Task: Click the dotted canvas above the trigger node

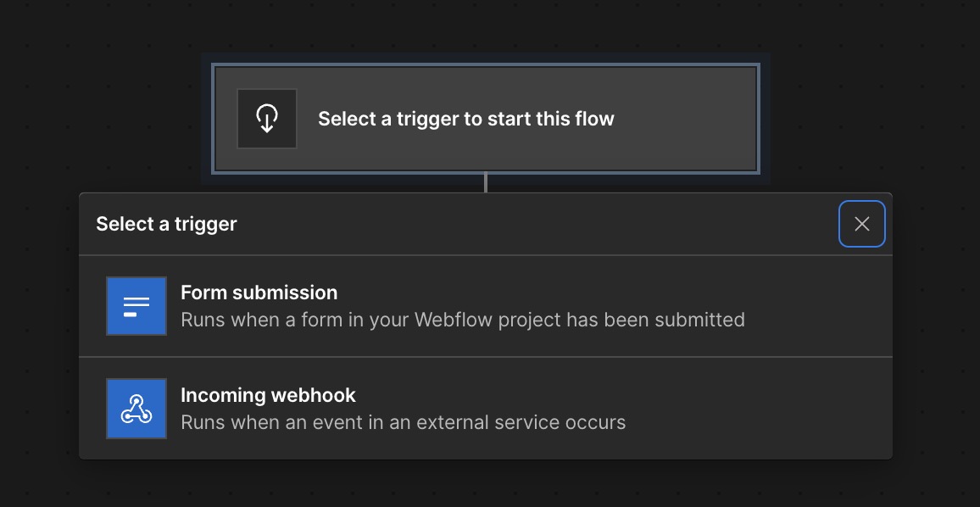Action: pos(486,25)
